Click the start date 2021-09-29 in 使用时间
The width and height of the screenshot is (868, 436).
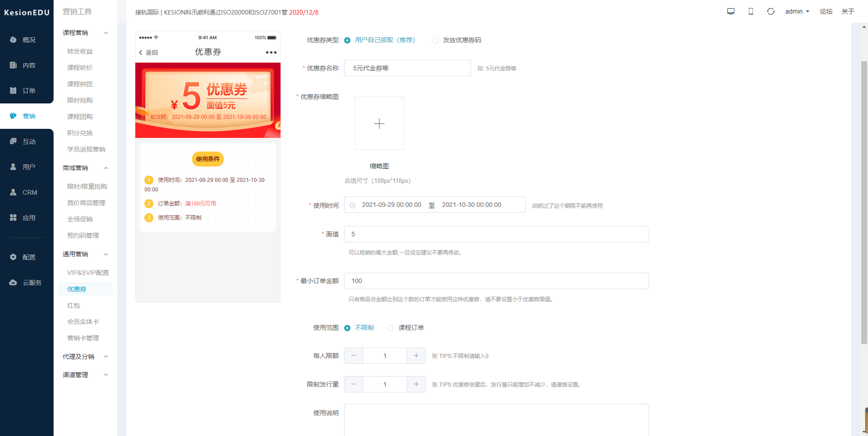coord(391,205)
